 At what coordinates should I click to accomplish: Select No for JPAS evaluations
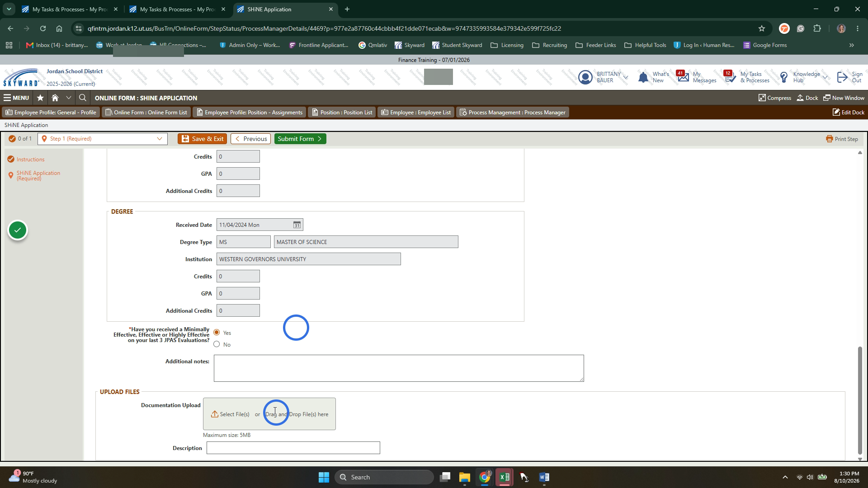[217, 344]
